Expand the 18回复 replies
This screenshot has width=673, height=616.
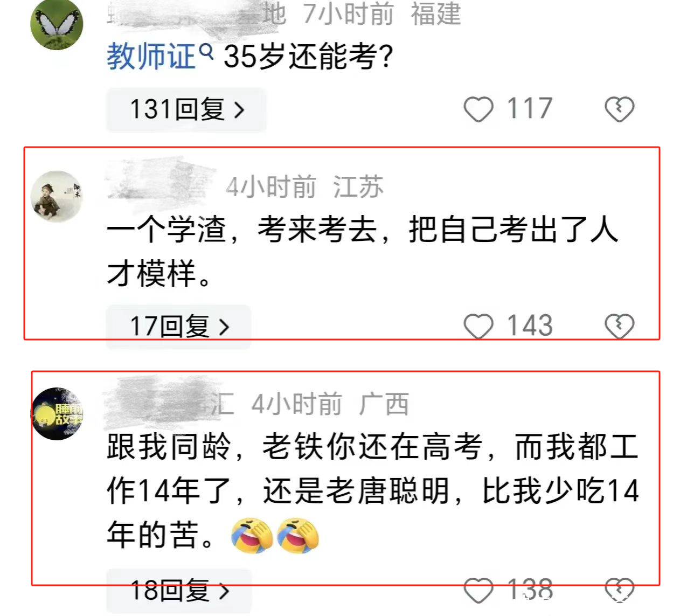(179, 591)
